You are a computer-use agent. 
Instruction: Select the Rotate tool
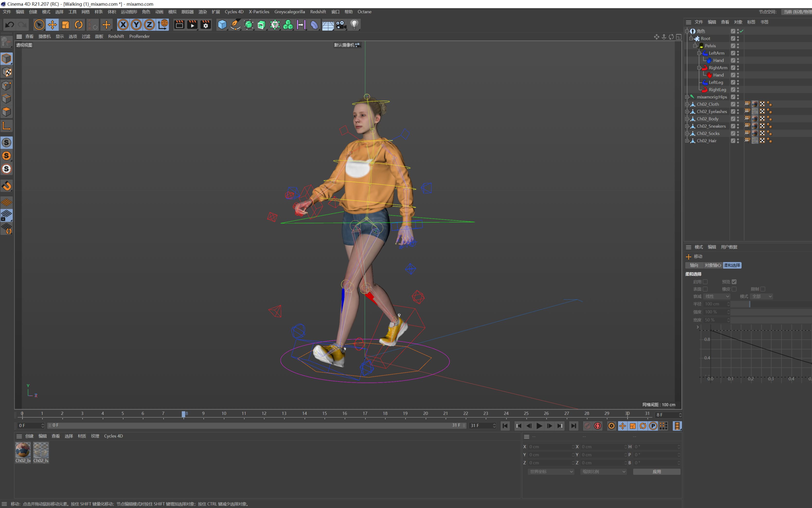[79, 25]
